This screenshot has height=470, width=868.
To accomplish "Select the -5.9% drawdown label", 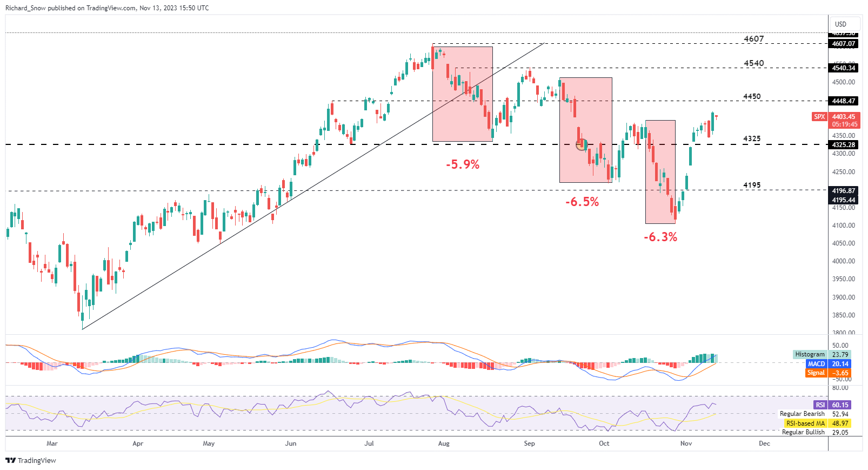I will point(463,164).
